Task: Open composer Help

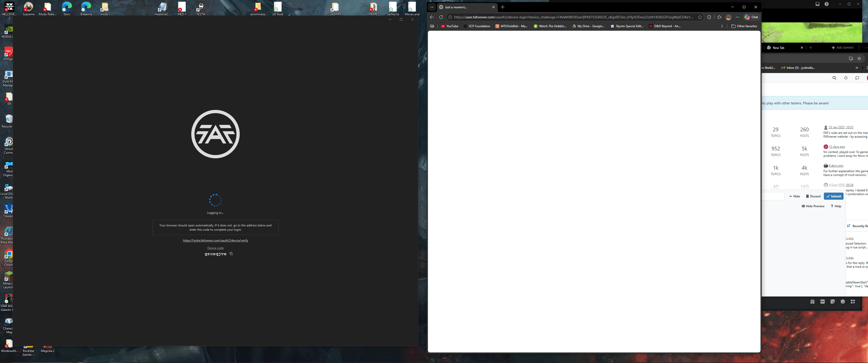Action: [836, 206]
